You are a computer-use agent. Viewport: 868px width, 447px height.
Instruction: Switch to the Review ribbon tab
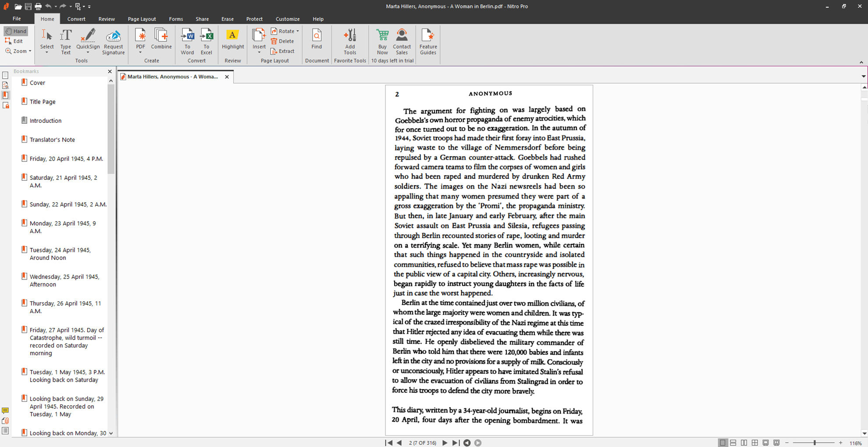pyautogui.click(x=107, y=19)
